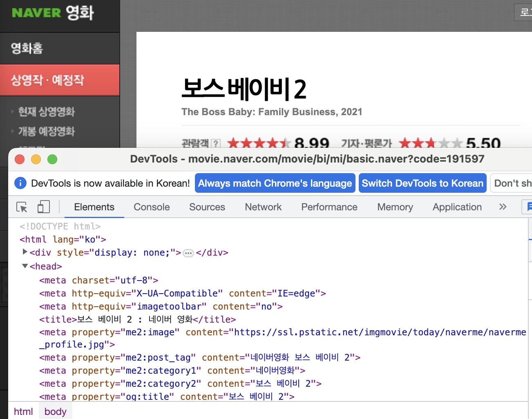Expand the hidden div display none node
This screenshot has height=419, width=532.
point(25,252)
